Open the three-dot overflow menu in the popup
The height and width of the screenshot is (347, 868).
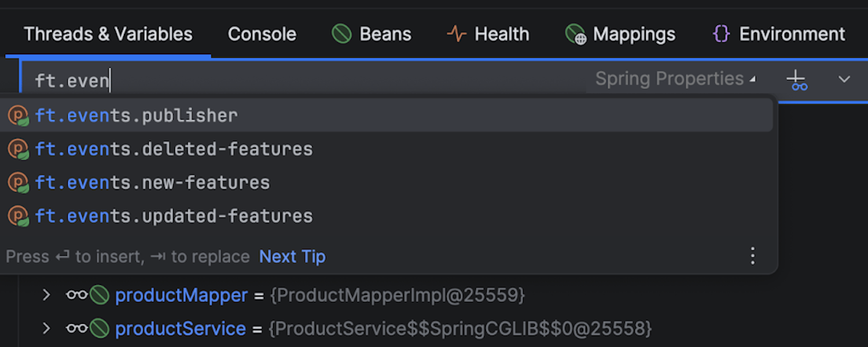[x=753, y=256]
